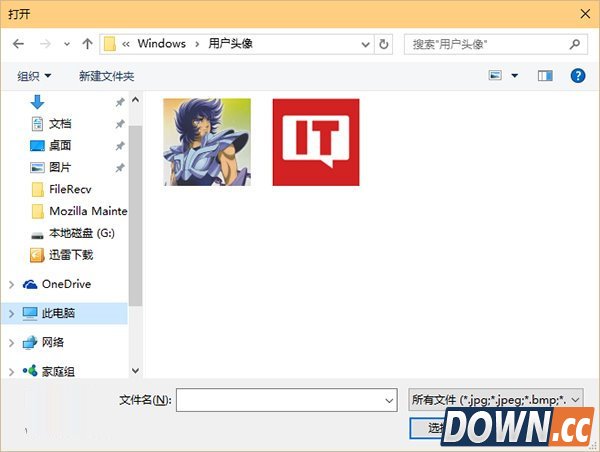This screenshot has width=600, height=452.
Task: Go up one folder level
Action: point(87,44)
